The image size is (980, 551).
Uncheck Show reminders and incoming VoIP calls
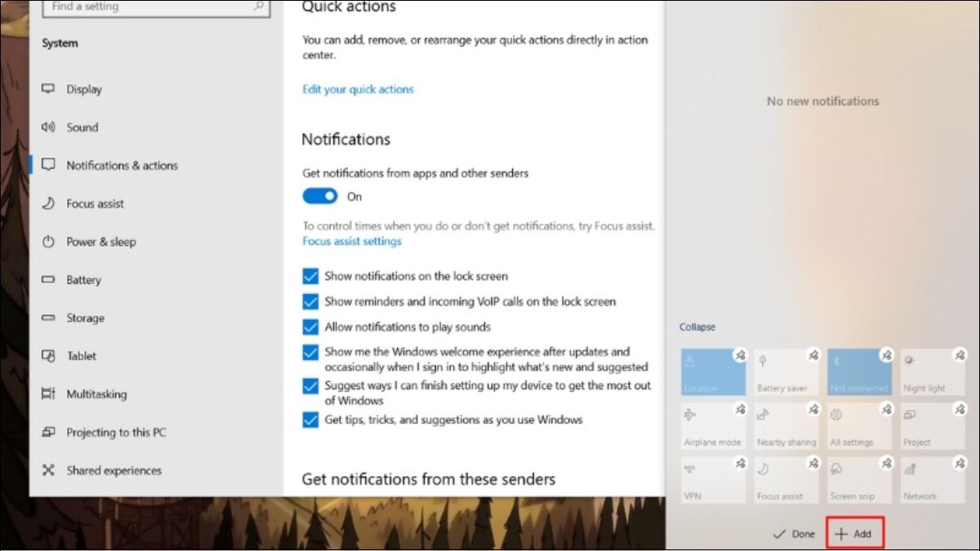[310, 301]
